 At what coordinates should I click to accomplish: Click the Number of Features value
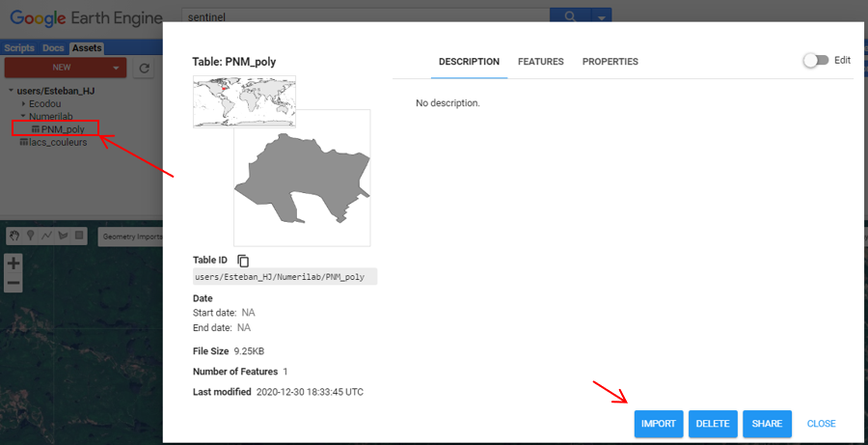285,372
